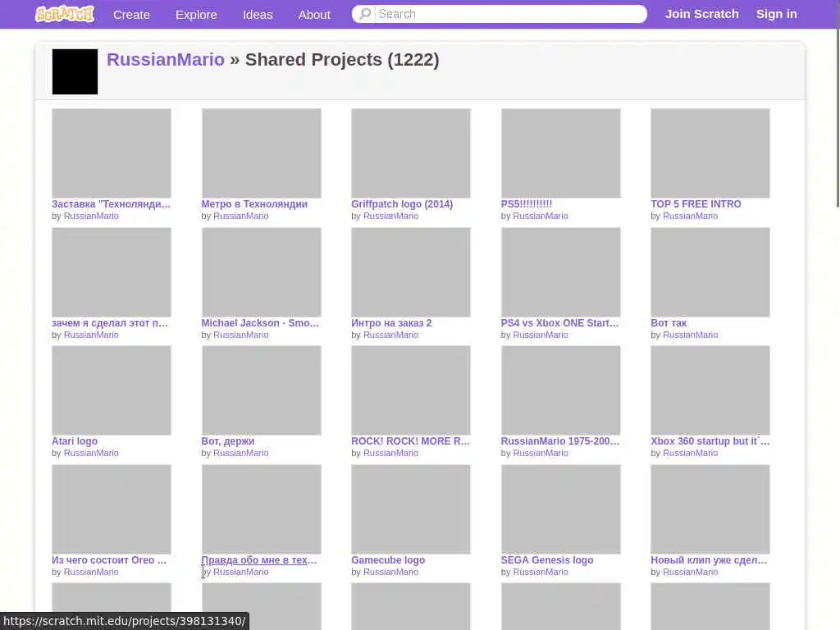
Task: Click the thumbnail above Из чего состоит Oreo ...
Action: (112, 509)
